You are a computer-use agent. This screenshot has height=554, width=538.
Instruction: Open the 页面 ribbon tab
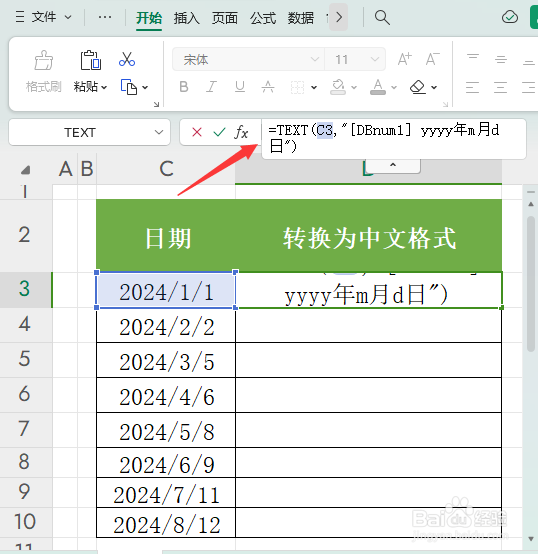225,18
